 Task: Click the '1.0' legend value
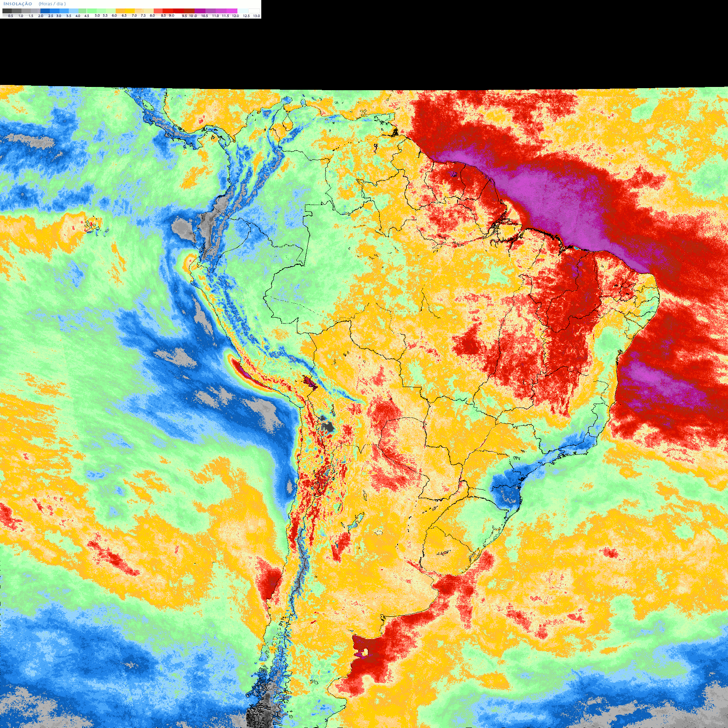(x=21, y=16)
